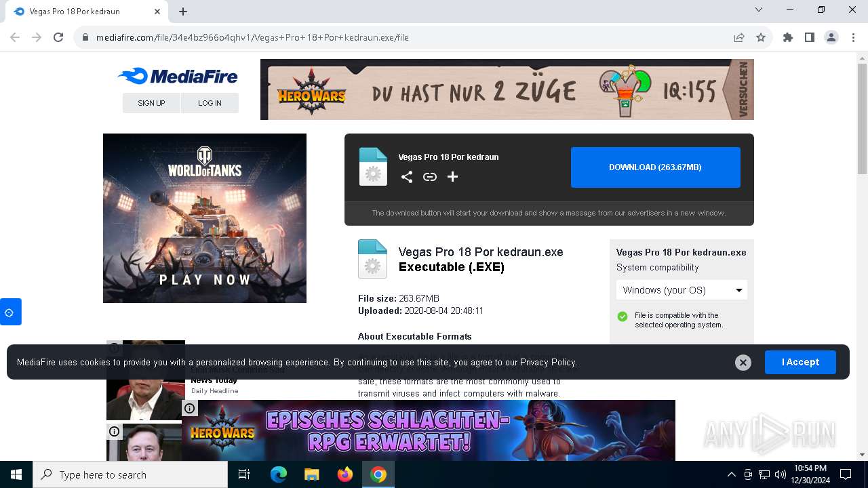This screenshot has width=868, height=488.
Task: Click the Hero Wars bottom banner ad
Action: pos(429,430)
